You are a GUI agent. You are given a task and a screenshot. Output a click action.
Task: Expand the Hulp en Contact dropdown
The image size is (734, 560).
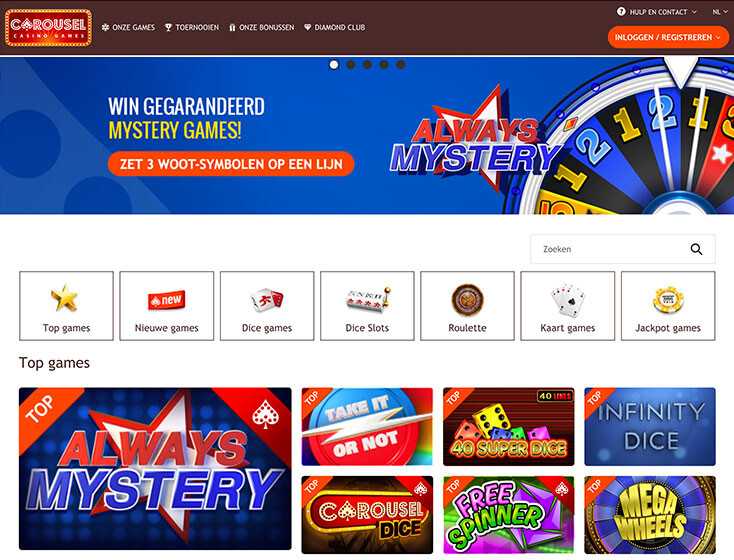[x=657, y=12]
